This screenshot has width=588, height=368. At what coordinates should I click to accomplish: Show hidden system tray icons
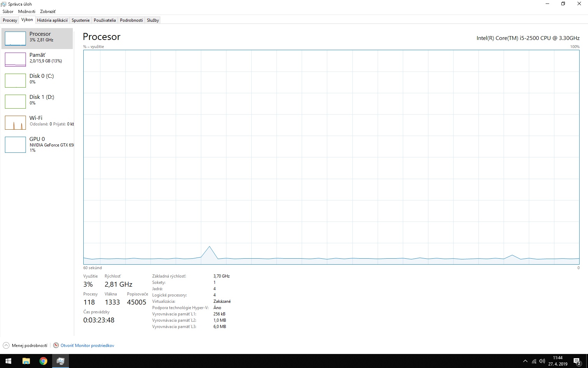point(525,361)
